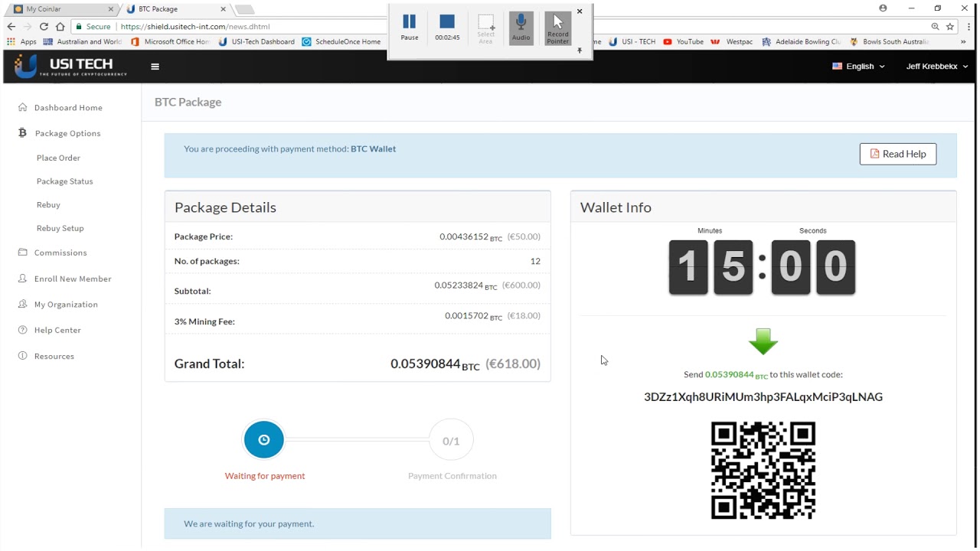The height and width of the screenshot is (551, 980).
Task: Click the Dashboard Home house icon
Action: (x=23, y=107)
